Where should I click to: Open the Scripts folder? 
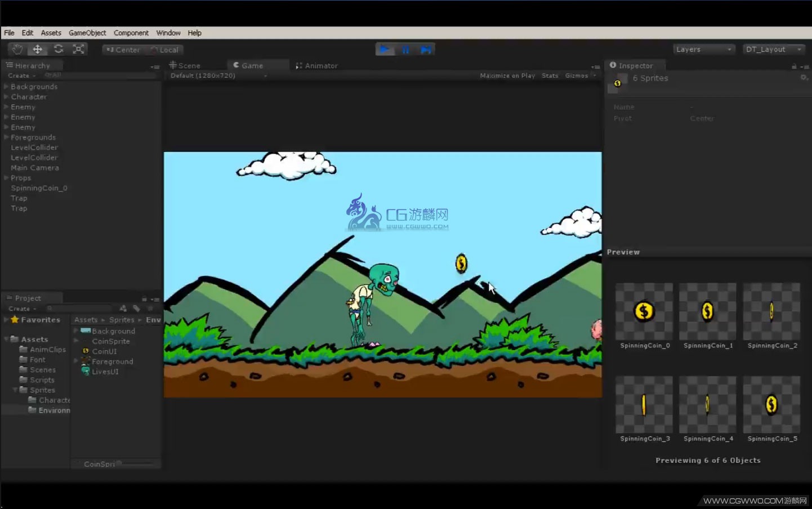coord(37,380)
